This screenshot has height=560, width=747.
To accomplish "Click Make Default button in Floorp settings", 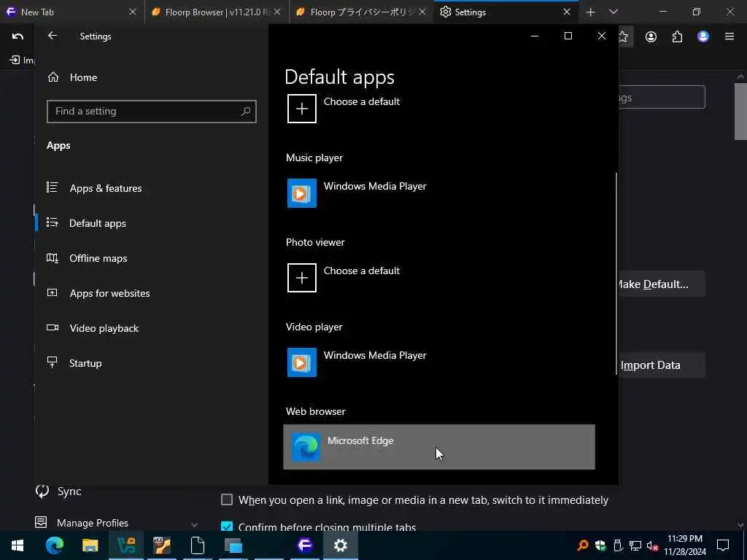I will [662, 284].
